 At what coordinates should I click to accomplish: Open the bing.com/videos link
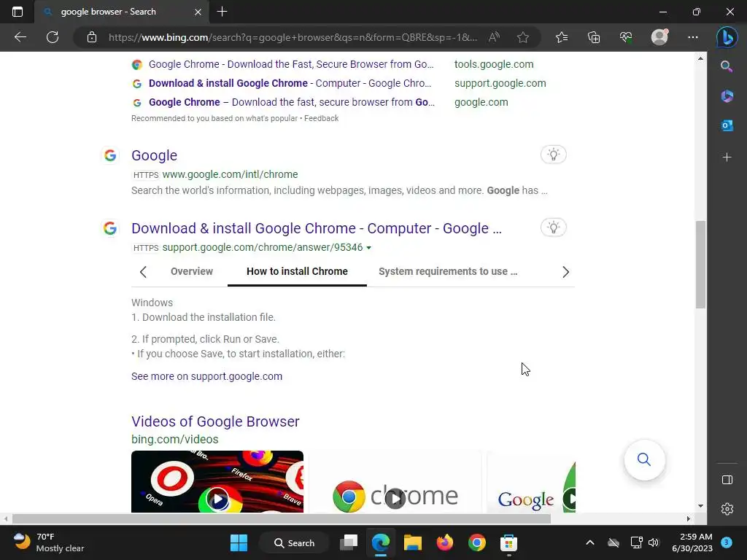click(x=175, y=439)
